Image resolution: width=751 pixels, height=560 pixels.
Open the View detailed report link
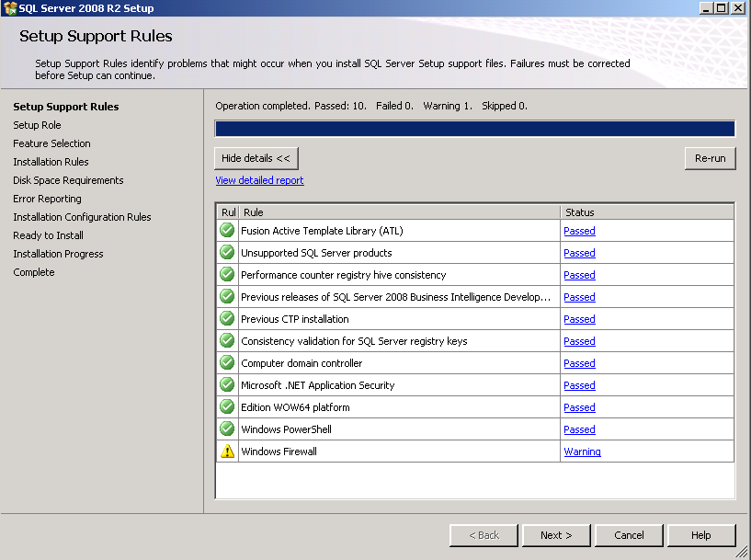click(259, 180)
